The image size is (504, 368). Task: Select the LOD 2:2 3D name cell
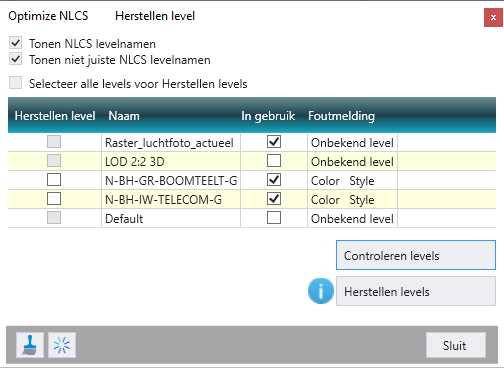pyautogui.click(x=171, y=162)
